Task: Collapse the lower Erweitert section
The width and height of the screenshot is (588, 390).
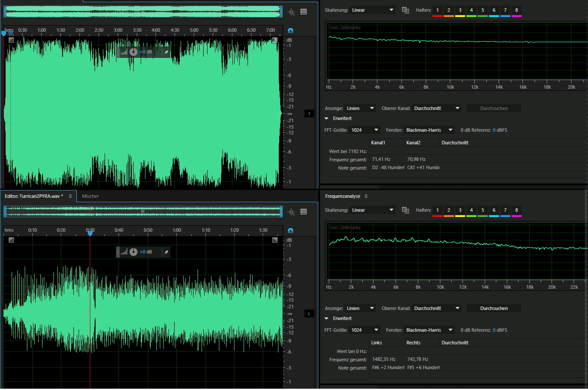Action: tap(327, 319)
